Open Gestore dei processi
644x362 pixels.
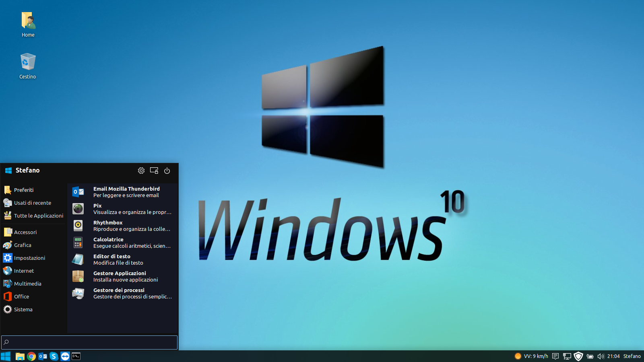tap(122, 293)
